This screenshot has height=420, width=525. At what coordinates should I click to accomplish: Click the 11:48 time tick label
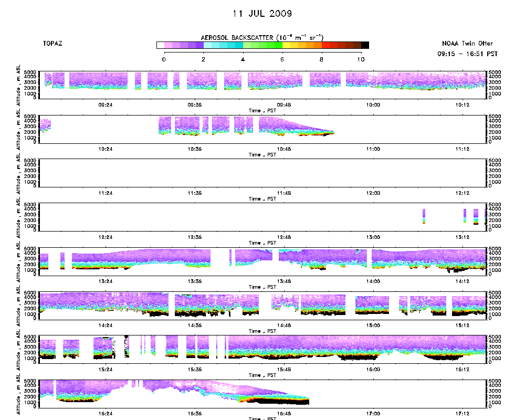pyautogui.click(x=284, y=193)
